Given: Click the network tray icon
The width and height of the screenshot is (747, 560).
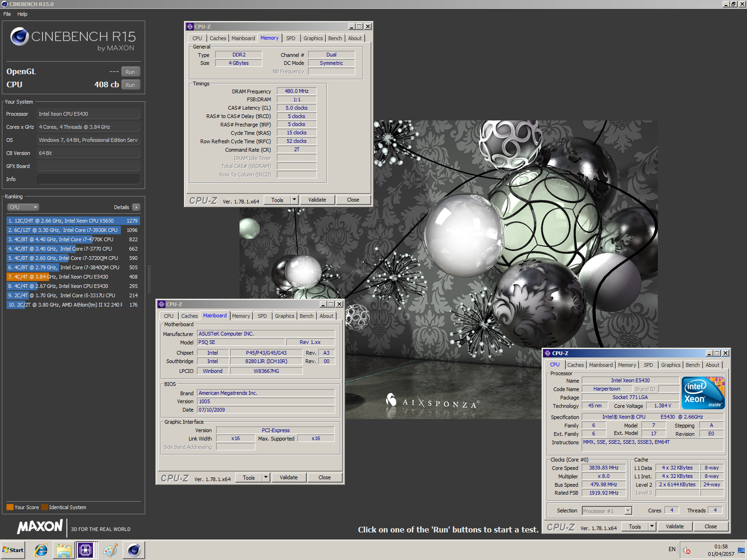Looking at the screenshot, I should click(x=741, y=551).
